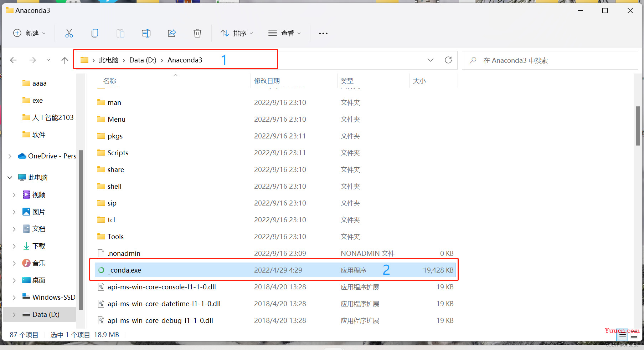Click the api-ms-win-core-console dll file icon
Viewport: 644px width, 350px height.
coord(101,287)
